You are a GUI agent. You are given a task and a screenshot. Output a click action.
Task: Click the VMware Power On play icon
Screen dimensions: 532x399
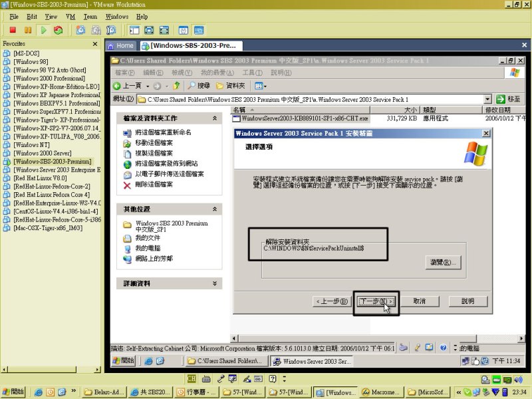43,30
